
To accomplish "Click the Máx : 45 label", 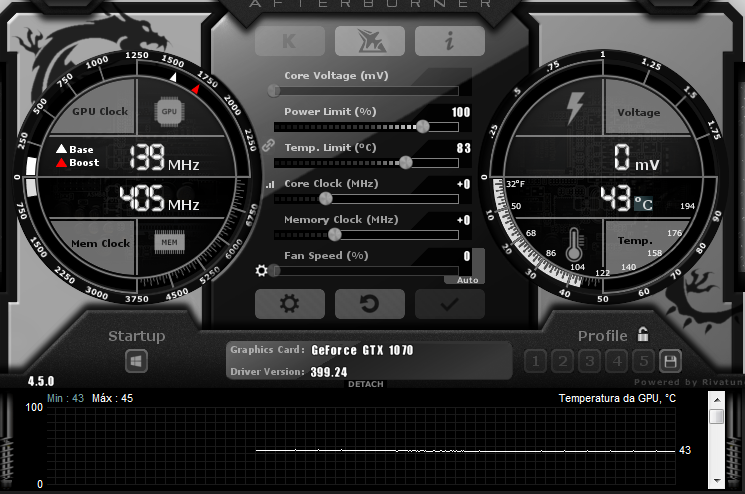I will 113,398.
